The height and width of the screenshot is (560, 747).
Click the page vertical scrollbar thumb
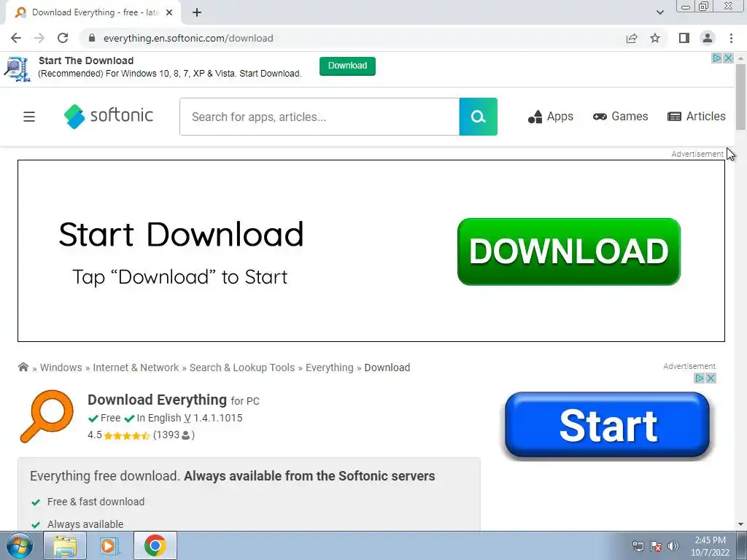pos(740,96)
